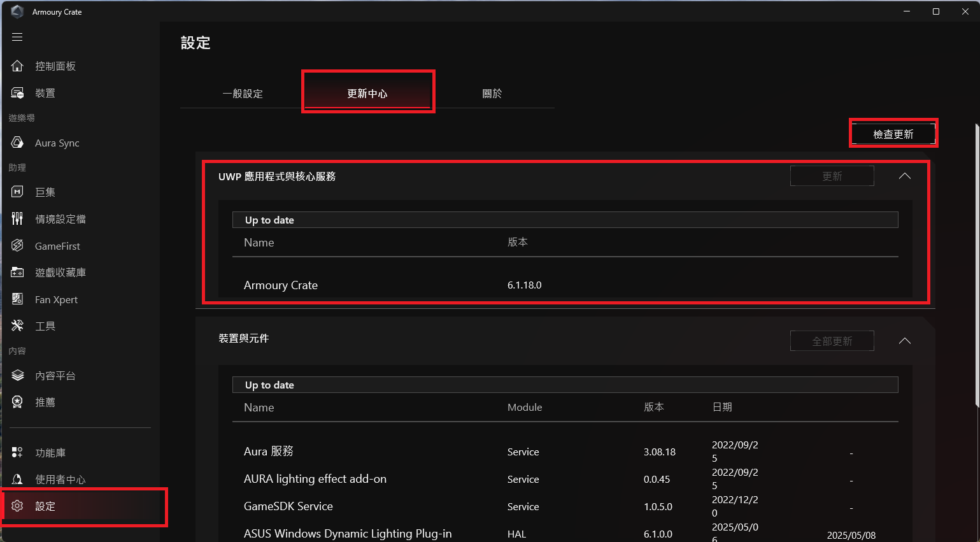Click ASUS Windows Dynamic Lighting Plug-in row

click(348, 534)
